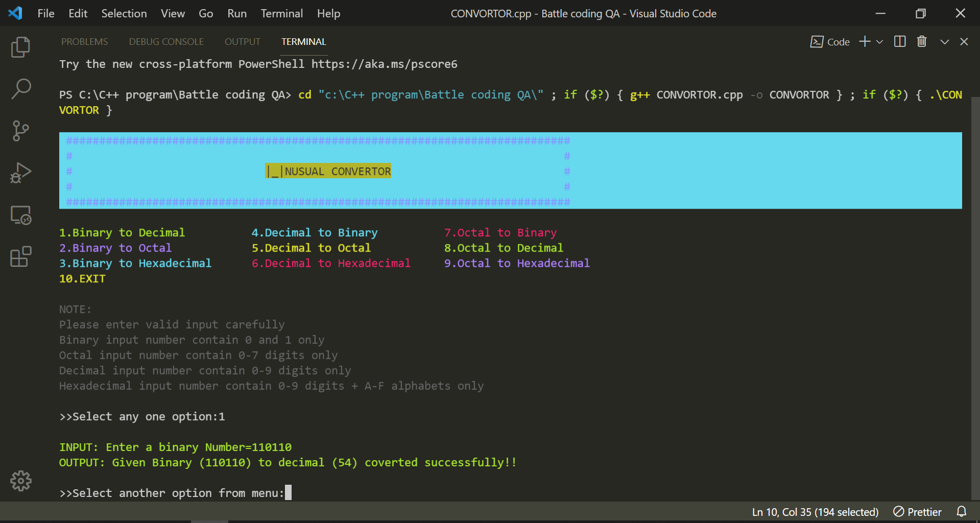The image size is (980, 523).
Task: Click the Ln 10, Col 35 indicator
Action: point(815,512)
